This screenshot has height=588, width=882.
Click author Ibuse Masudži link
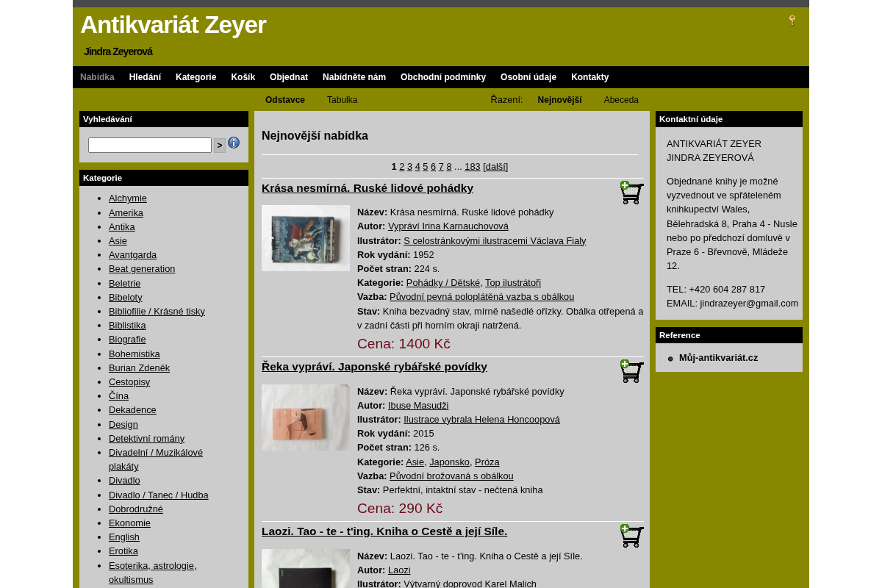418,406
